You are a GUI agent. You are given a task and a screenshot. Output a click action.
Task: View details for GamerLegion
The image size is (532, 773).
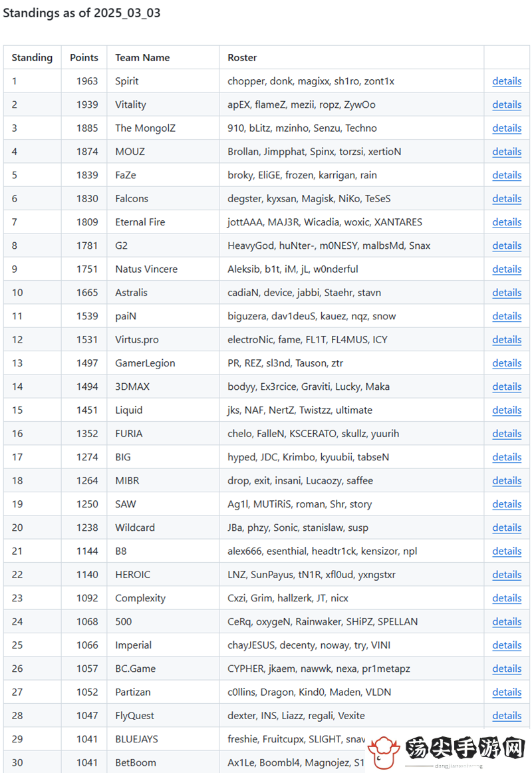click(x=507, y=363)
